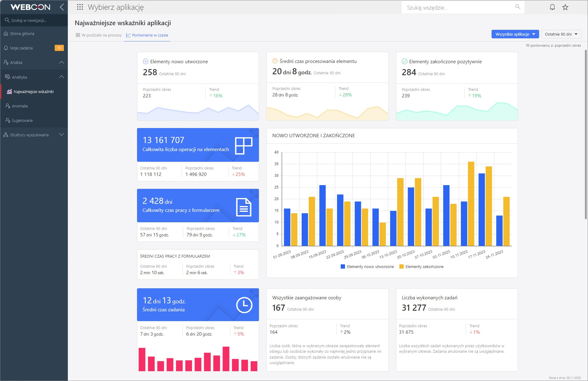Collapse the Analiza section chevron
This screenshot has width=588, height=381.
(61, 62)
